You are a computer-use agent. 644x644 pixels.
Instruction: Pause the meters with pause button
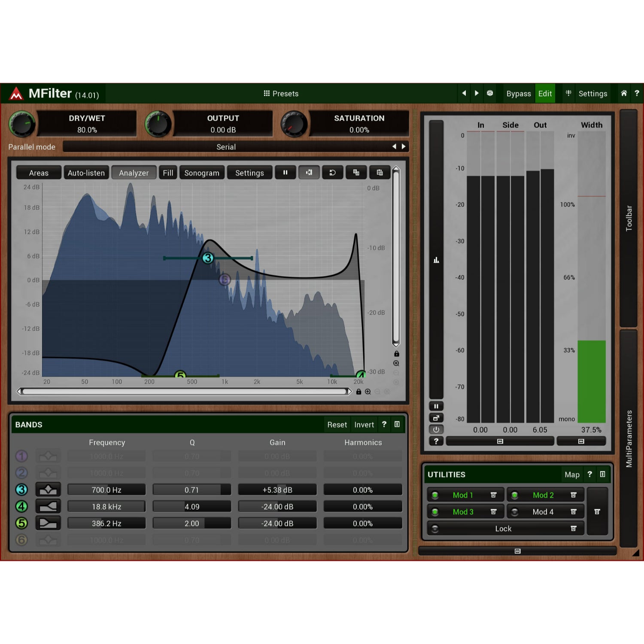pyautogui.click(x=436, y=406)
